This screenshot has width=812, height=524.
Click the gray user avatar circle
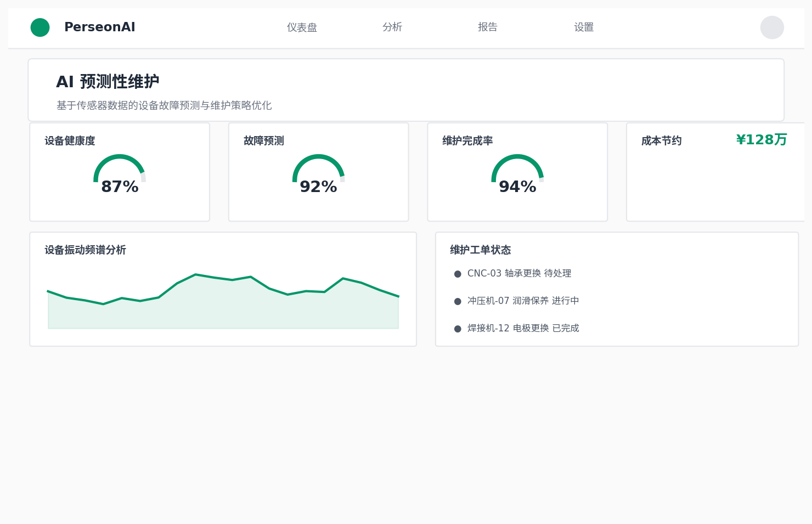coord(772,27)
